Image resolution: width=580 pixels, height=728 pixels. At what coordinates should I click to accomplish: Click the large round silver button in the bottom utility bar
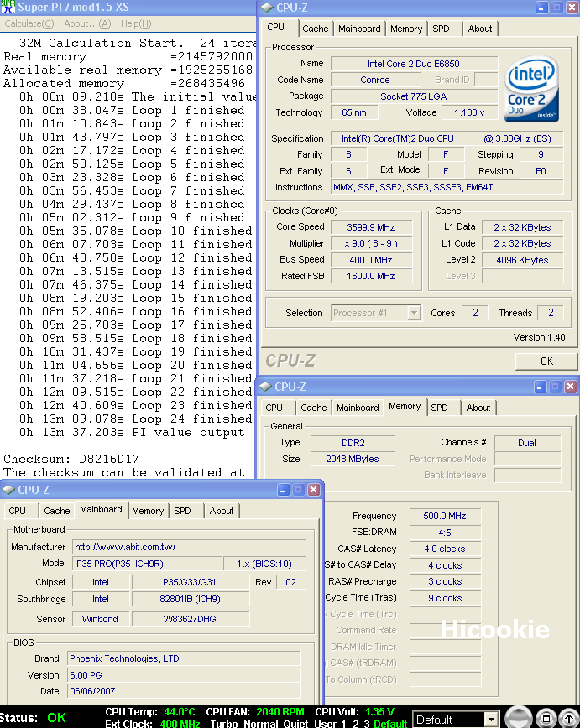tap(519, 718)
